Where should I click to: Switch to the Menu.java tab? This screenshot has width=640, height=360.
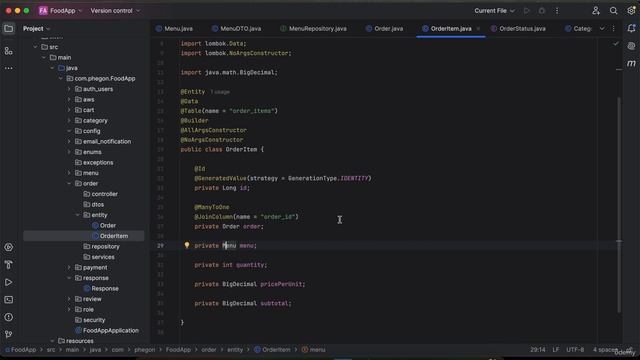[174, 29]
